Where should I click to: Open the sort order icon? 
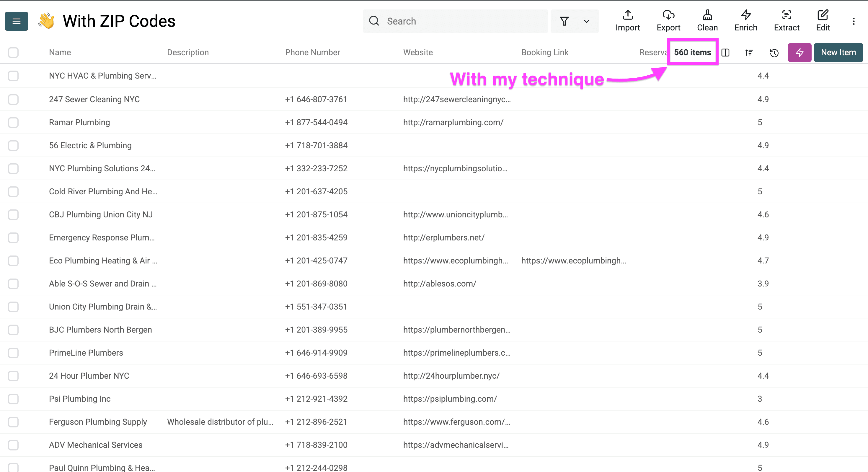click(749, 53)
